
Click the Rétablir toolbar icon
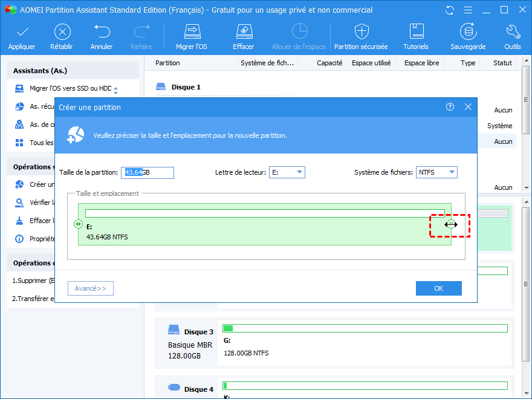(62, 32)
